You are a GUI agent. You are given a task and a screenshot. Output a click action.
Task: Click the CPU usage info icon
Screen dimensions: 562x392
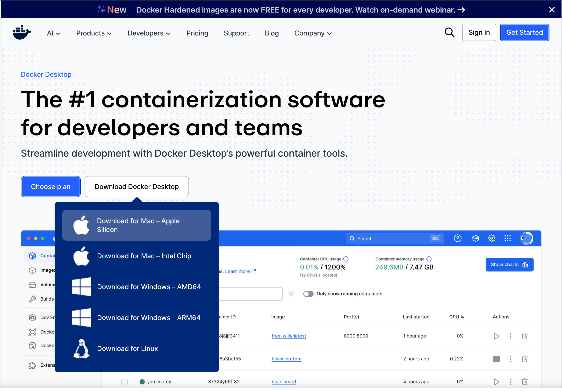[346, 259]
